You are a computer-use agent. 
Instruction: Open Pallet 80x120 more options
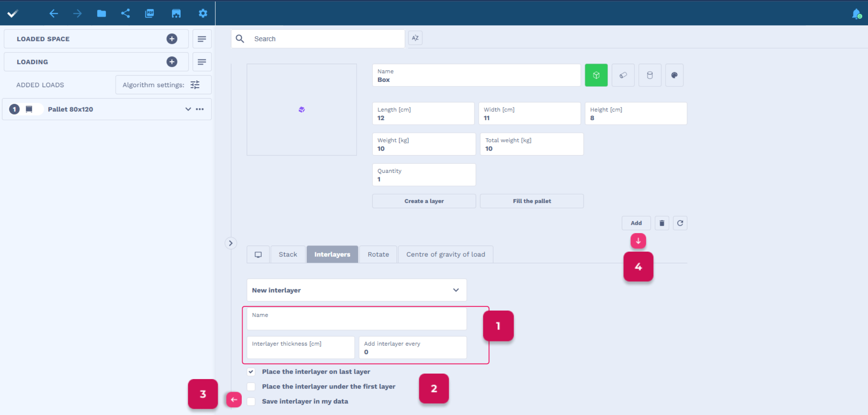click(x=200, y=109)
